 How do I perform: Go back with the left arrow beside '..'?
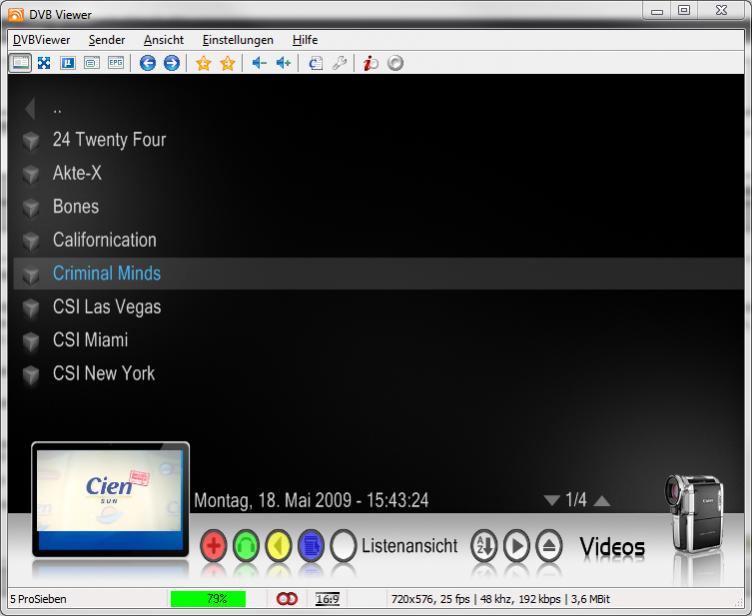pos(30,108)
